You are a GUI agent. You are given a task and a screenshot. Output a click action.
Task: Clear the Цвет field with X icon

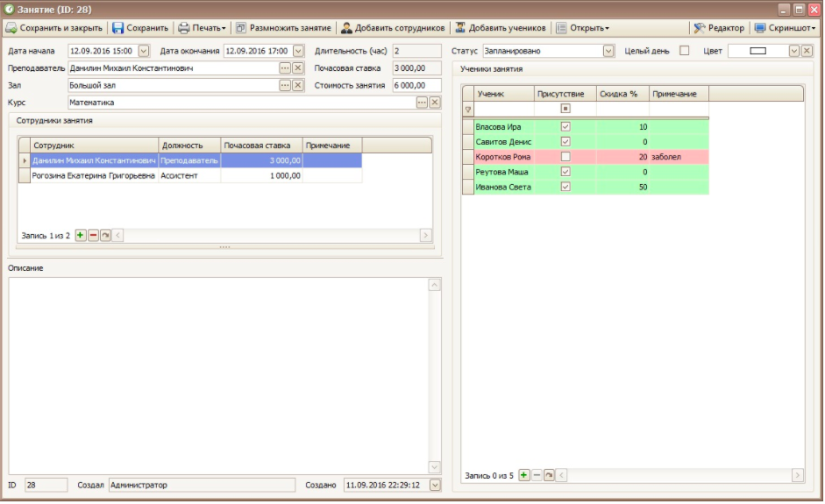coord(807,51)
